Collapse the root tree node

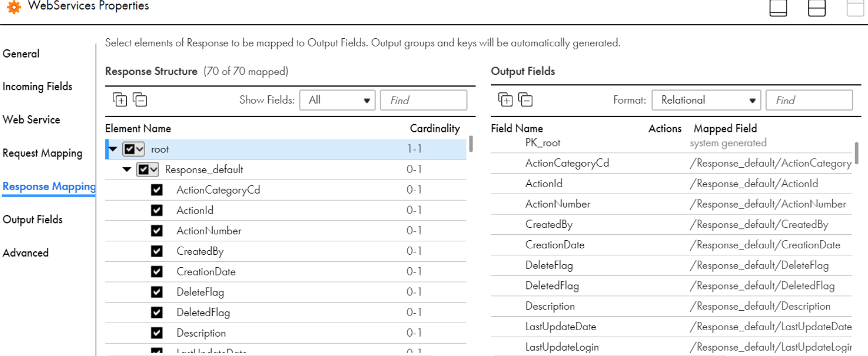point(113,149)
